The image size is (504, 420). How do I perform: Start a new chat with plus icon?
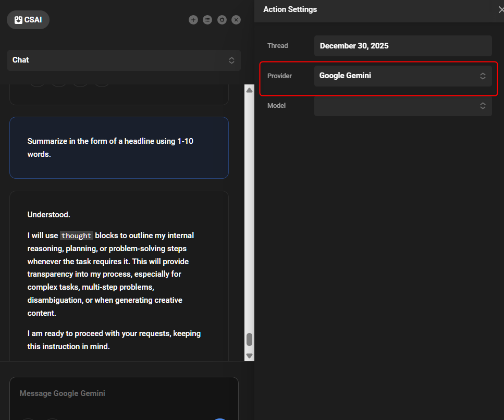[193, 20]
